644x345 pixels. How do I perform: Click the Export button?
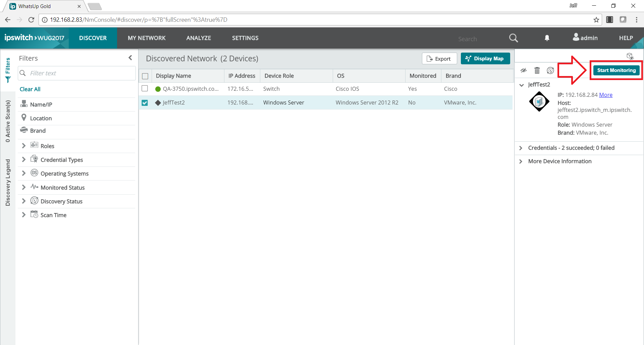pyautogui.click(x=439, y=59)
